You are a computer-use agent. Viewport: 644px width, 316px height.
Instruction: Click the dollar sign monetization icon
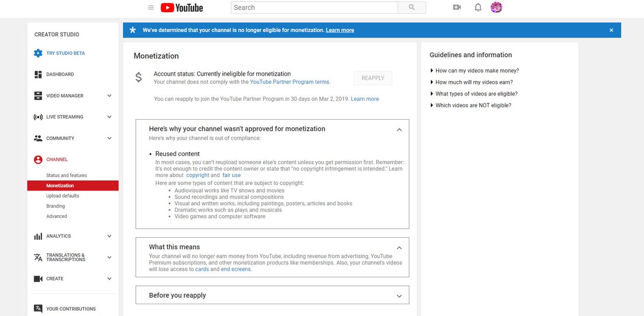click(138, 77)
